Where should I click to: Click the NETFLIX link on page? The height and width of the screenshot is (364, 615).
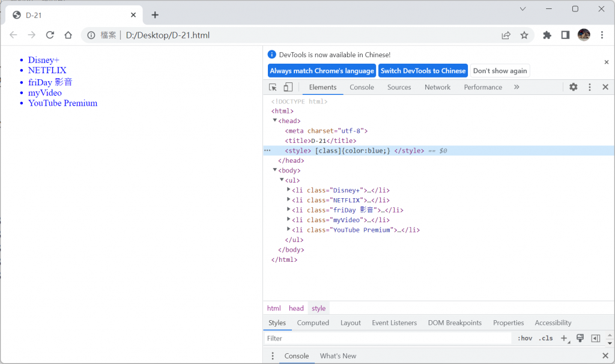[x=47, y=70]
